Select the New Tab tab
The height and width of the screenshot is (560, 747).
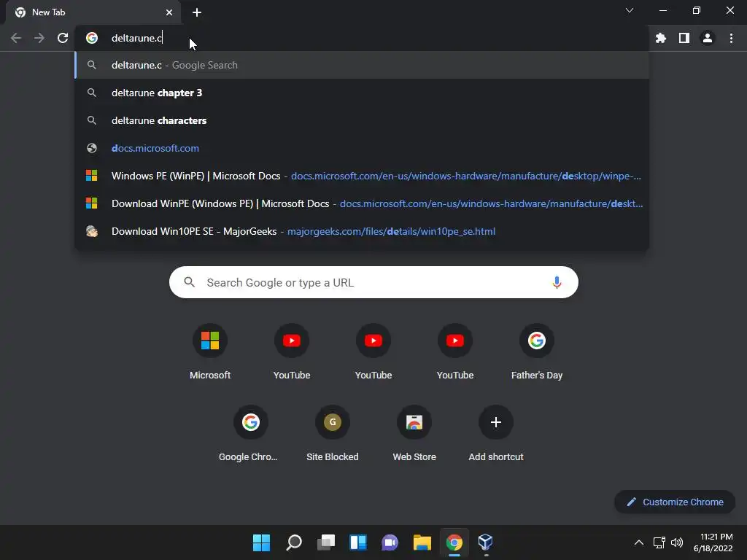pyautogui.click(x=93, y=12)
